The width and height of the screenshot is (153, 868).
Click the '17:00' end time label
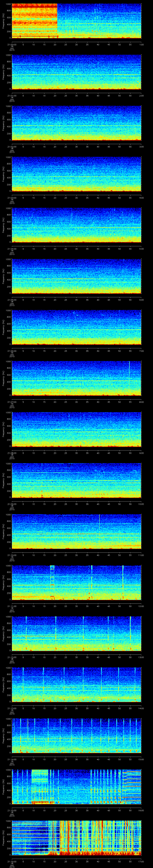(141, 861)
